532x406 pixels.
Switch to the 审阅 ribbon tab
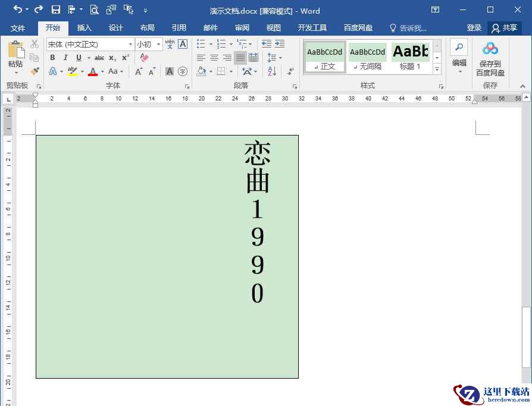coord(242,28)
